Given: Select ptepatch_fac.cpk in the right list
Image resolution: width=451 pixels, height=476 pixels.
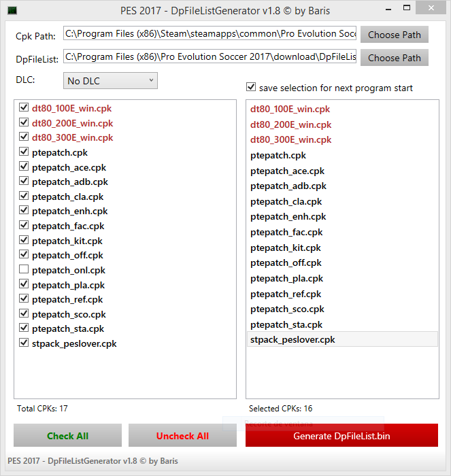Looking at the screenshot, I should [342, 233].
